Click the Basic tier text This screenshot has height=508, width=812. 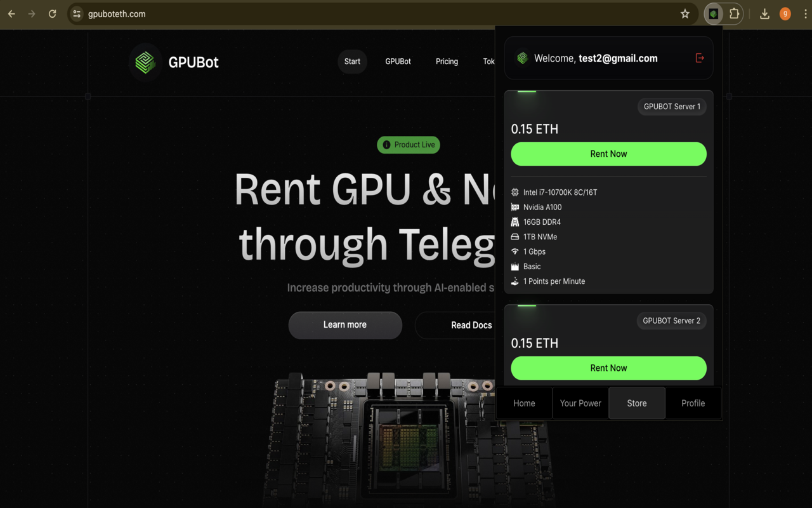point(532,267)
